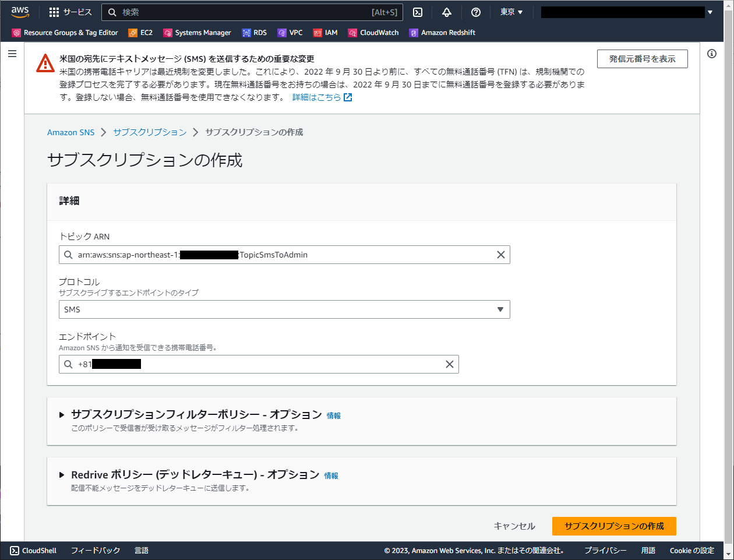The width and height of the screenshot is (734, 560).
Task: Click 発信元番号を表示 button in the alert
Action: point(642,58)
